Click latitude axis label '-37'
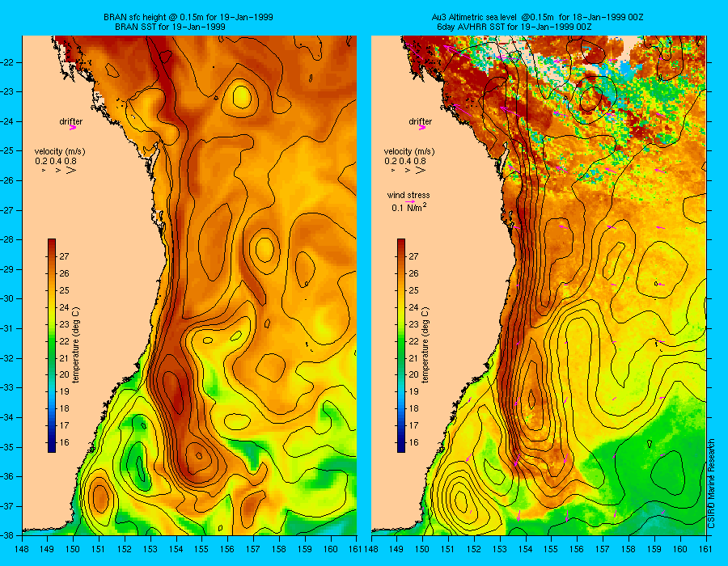Screen dimensions: 728x566 coord(8,506)
